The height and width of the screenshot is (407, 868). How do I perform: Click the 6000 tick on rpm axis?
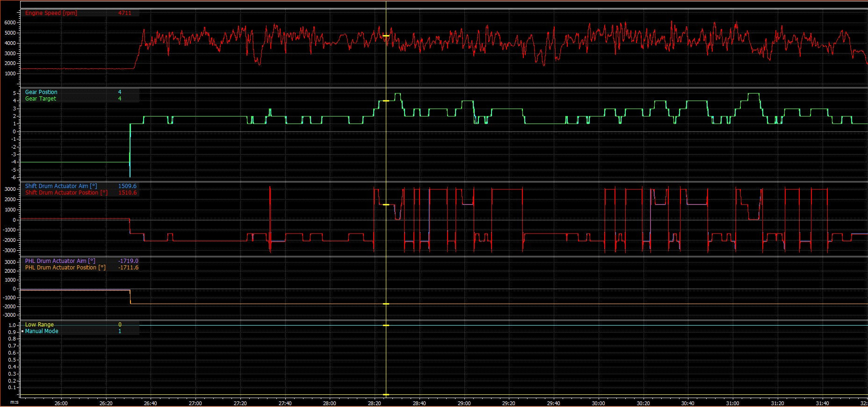click(10, 22)
